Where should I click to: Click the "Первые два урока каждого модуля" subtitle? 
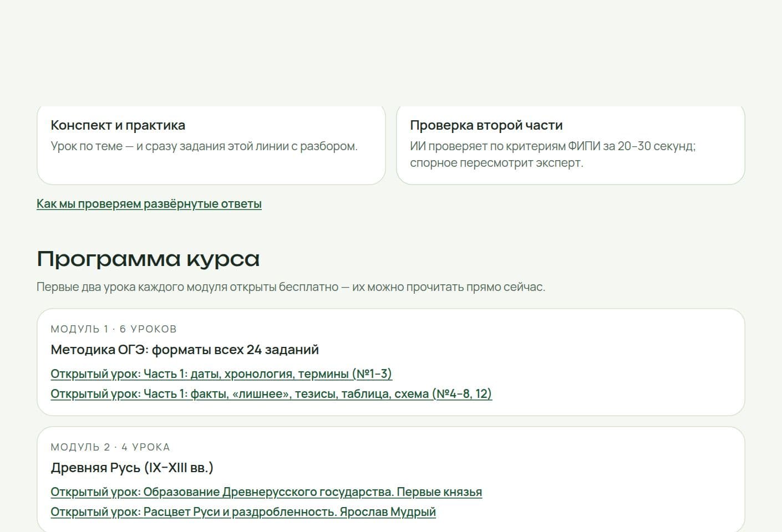point(291,287)
